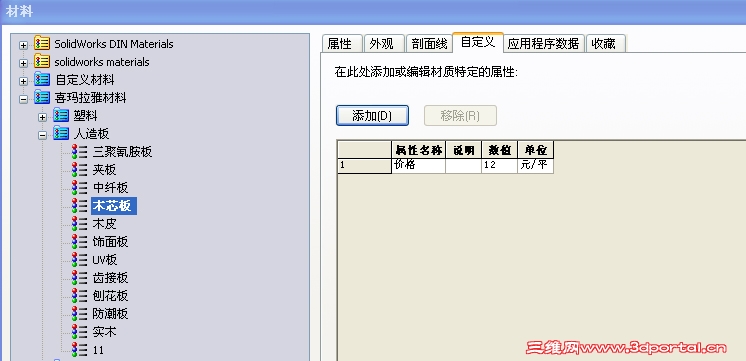Viewport: 746px width, 361px height.
Task: Select the UV板 material
Action: point(105,260)
